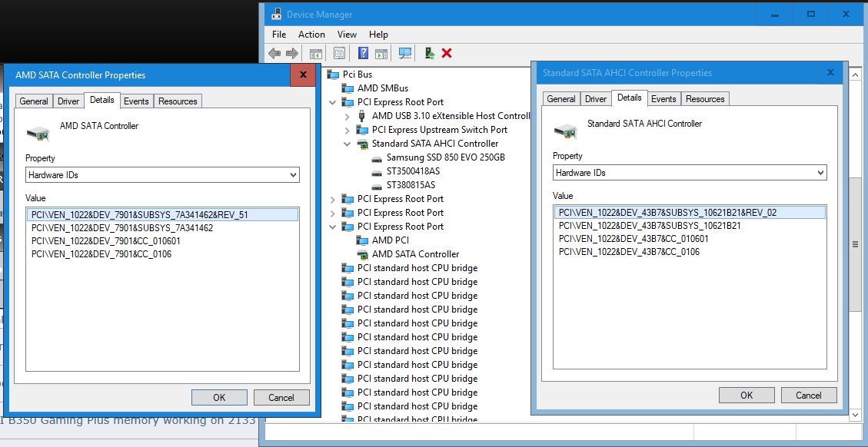Open the File menu
Screen dimensions: 868x447
tap(279, 35)
